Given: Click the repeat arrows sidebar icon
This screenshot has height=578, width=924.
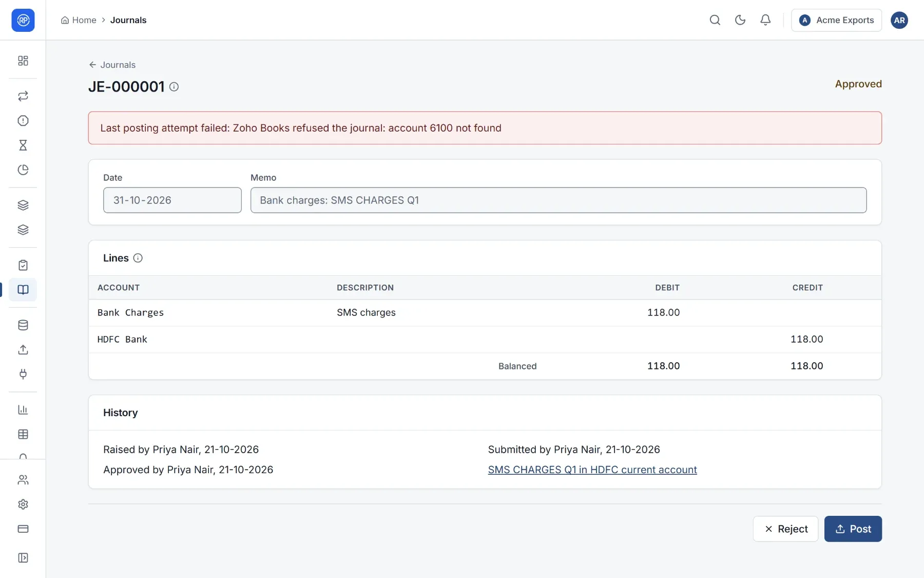Looking at the screenshot, I should tap(23, 96).
